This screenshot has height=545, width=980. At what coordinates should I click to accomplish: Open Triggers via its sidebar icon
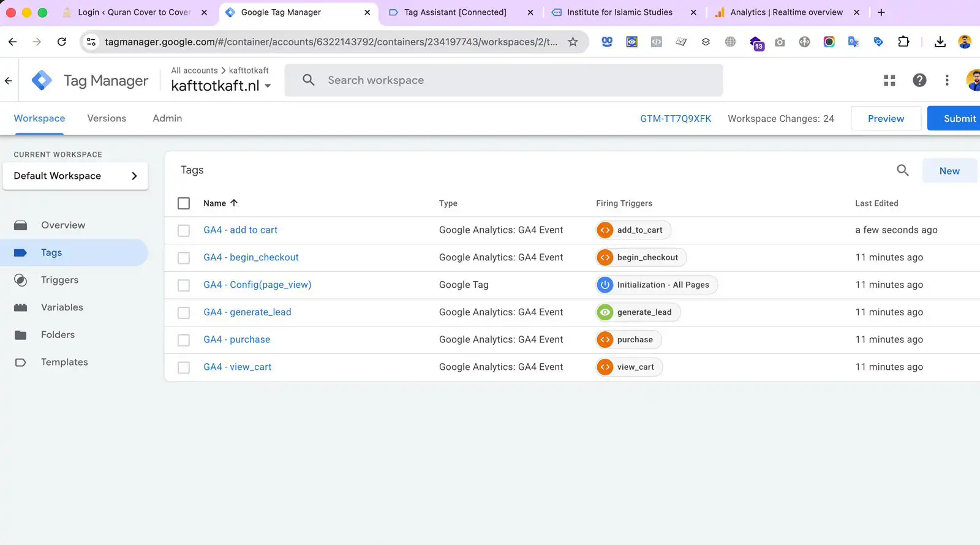point(21,280)
